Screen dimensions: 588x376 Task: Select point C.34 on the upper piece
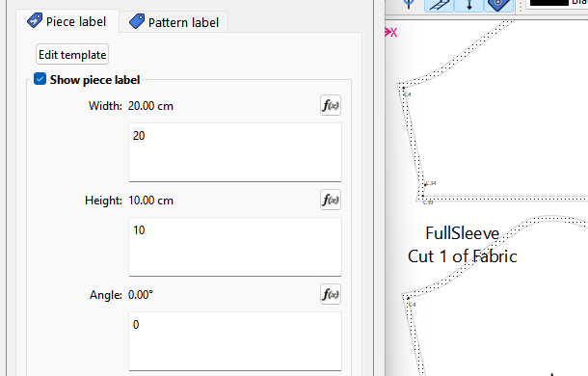pos(426,184)
